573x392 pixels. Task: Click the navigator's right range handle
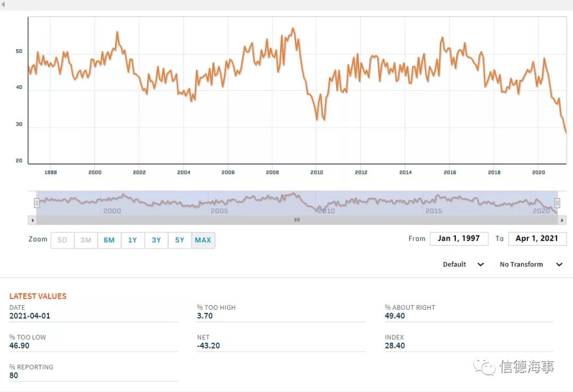coord(558,203)
